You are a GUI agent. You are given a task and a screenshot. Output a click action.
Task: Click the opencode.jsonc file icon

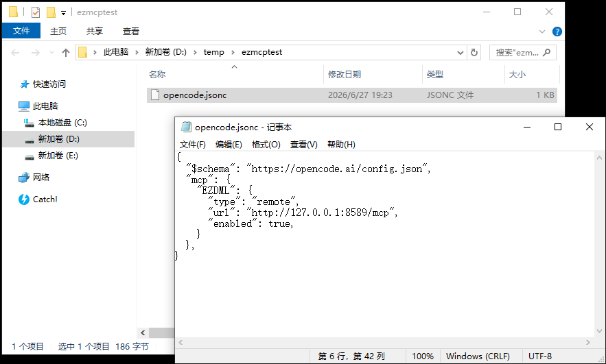coord(155,95)
